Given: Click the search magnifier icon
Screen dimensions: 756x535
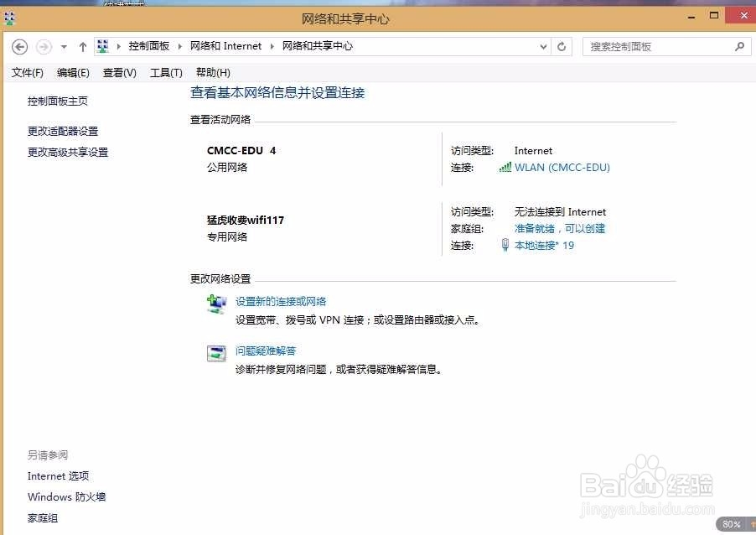Looking at the screenshot, I should coord(737,46).
